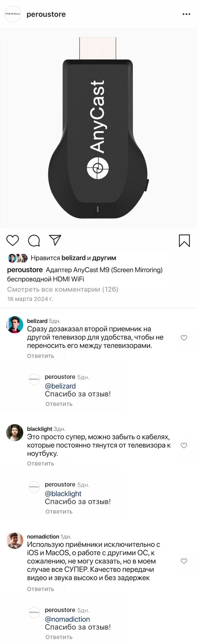The width and height of the screenshot is (197, 644).
Task: Like nomadiction's comment
Action: click(184, 561)
